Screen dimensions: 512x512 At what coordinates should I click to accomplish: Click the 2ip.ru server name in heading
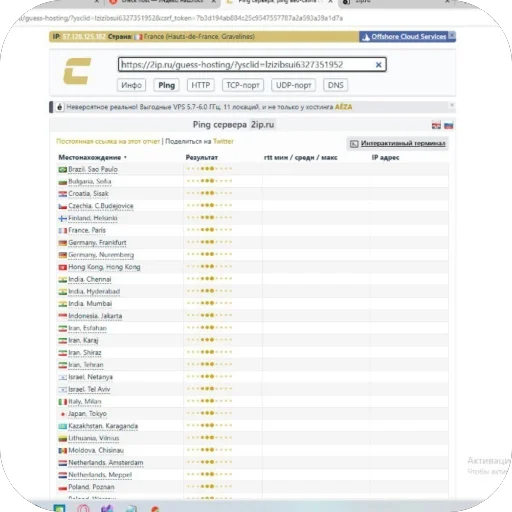click(x=262, y=125)
